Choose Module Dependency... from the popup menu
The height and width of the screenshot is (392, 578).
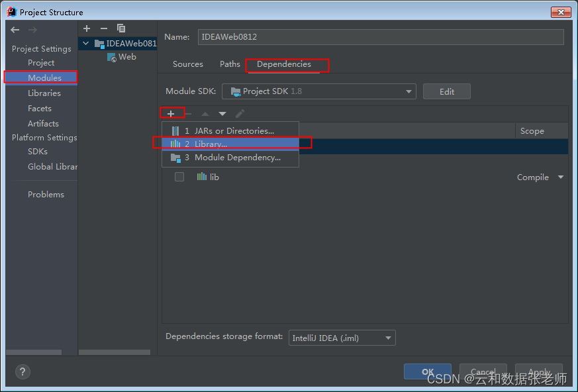click(x=230, y=158)
